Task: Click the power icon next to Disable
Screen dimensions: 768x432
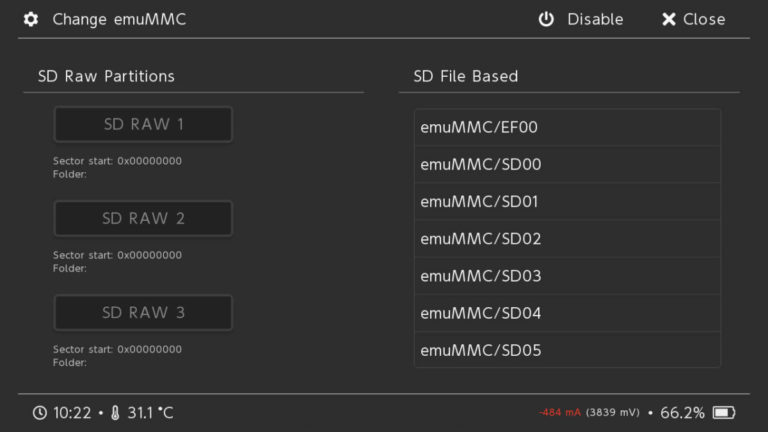Action: click(546, 19)
